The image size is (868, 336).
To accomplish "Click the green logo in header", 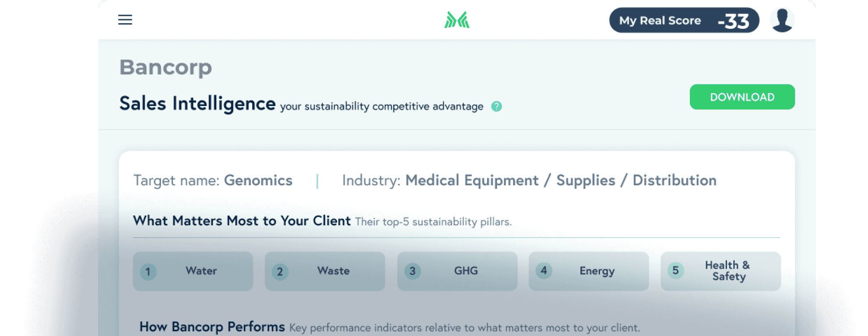I will [x=457, y=20].
